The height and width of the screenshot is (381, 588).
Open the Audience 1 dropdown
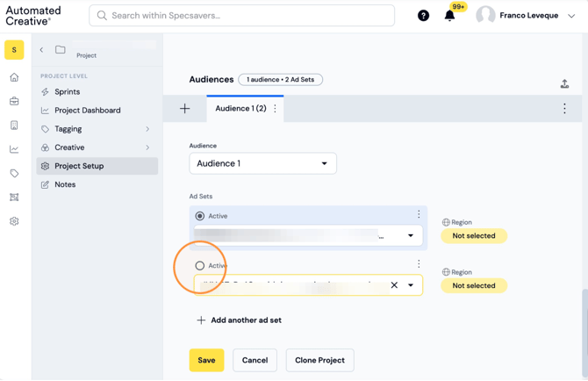tap(263, 163)
